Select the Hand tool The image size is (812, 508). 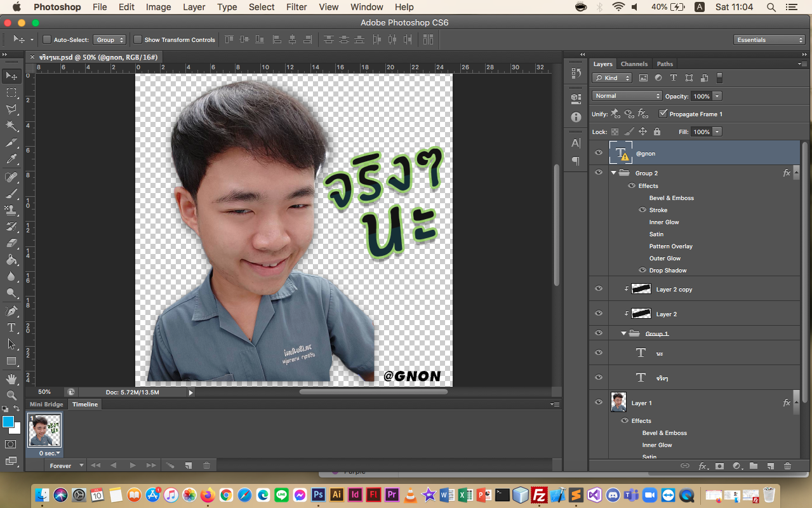click(x=11, y=379)
